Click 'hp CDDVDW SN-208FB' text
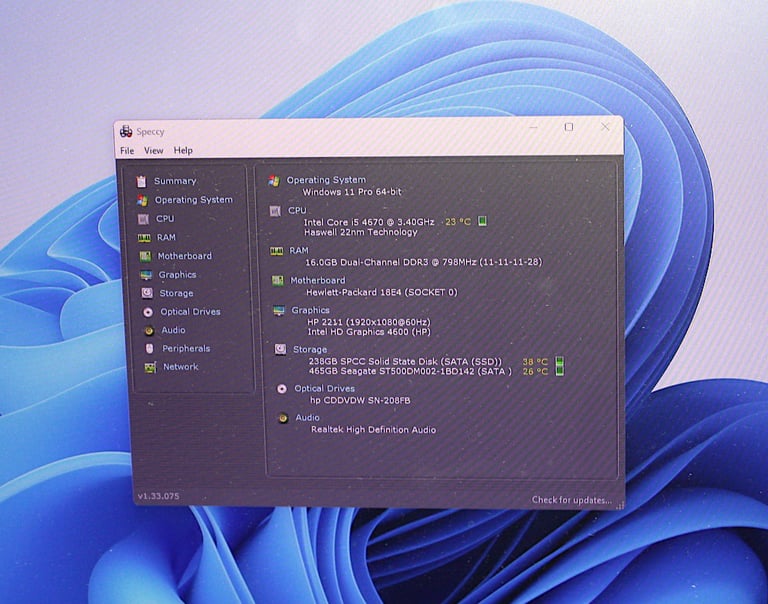This screenshot has width=768, height=604. click(x=360, y=400)
